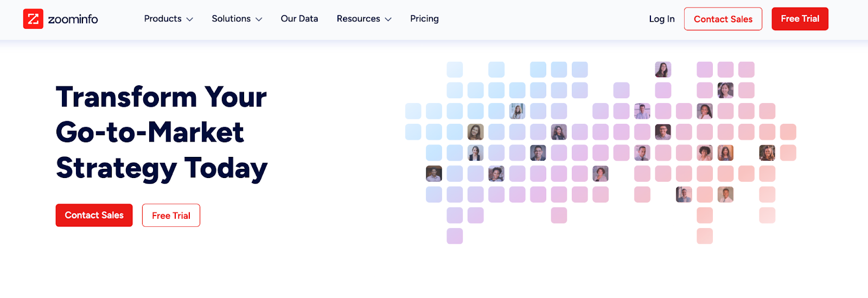Click the Log In link

pos(662,19)
